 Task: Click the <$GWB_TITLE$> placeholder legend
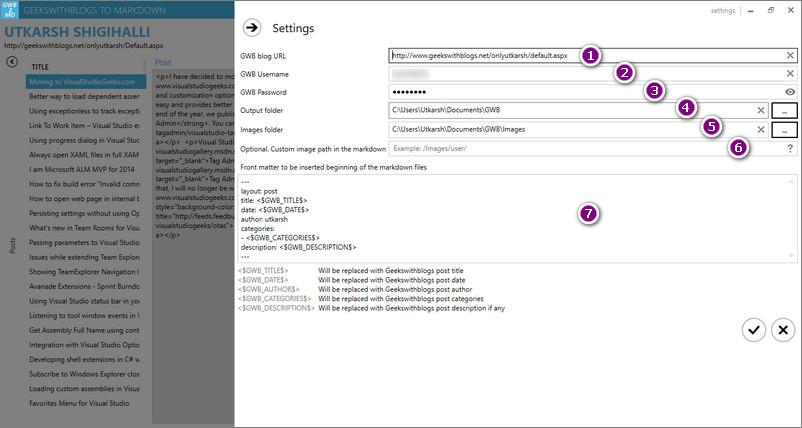(263, 271)
